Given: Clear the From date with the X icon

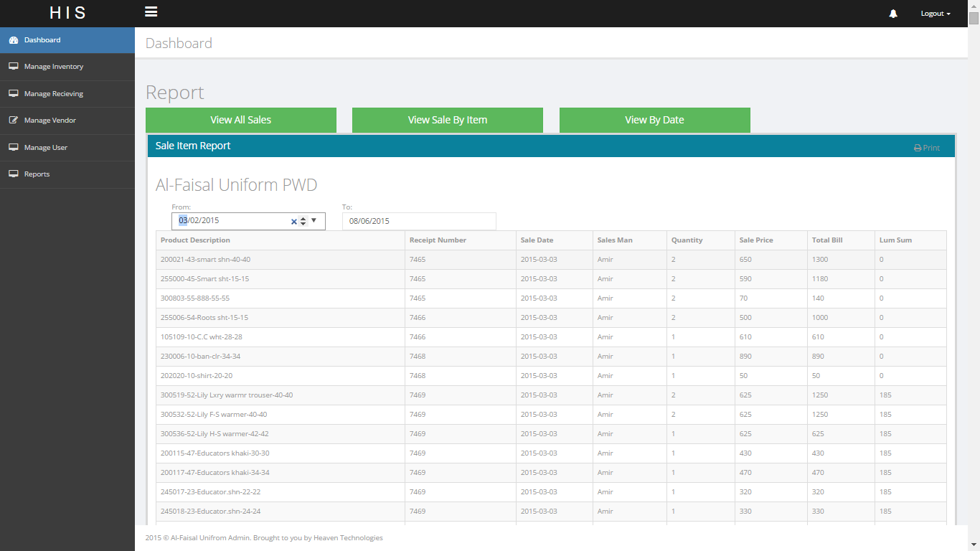Looking at the screenshot, I should click(x=293, y=222).
